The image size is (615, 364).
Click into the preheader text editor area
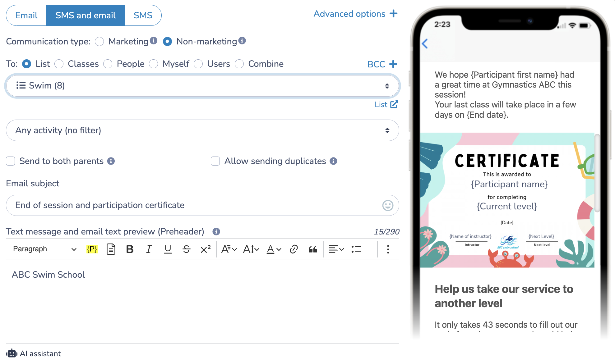202,302
